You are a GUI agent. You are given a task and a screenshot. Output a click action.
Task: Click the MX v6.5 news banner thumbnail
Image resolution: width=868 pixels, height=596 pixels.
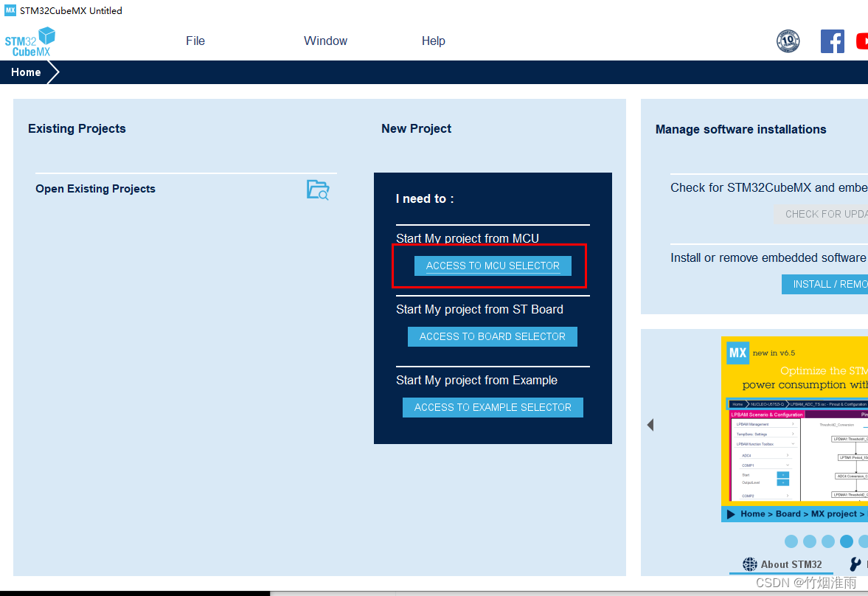point(794,429)
